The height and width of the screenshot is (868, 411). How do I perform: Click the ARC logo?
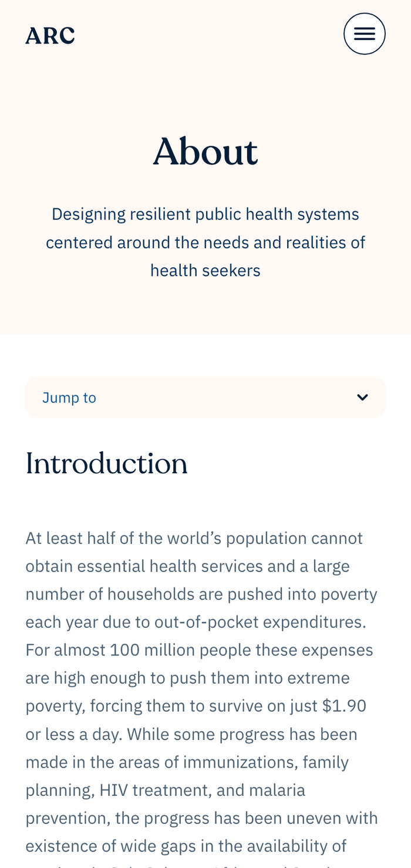[50, 36]
